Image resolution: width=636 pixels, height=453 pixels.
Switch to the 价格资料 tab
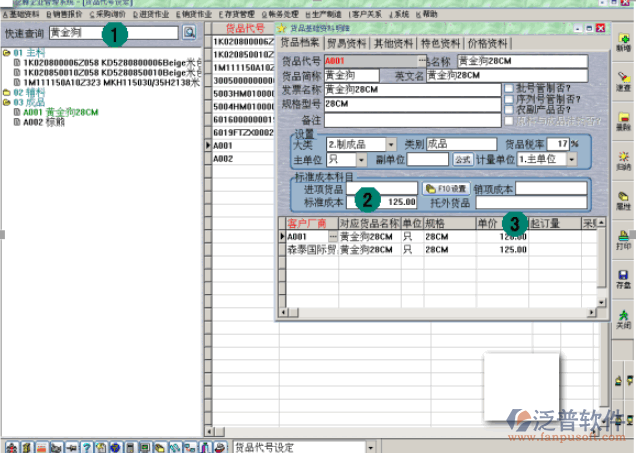click(487, 44)
